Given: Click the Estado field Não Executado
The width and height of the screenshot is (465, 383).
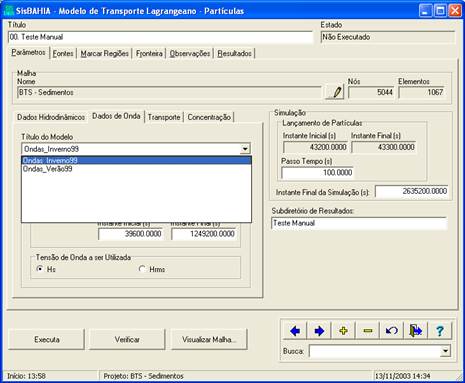Looking at the screenshot, I should pos(388,37).
